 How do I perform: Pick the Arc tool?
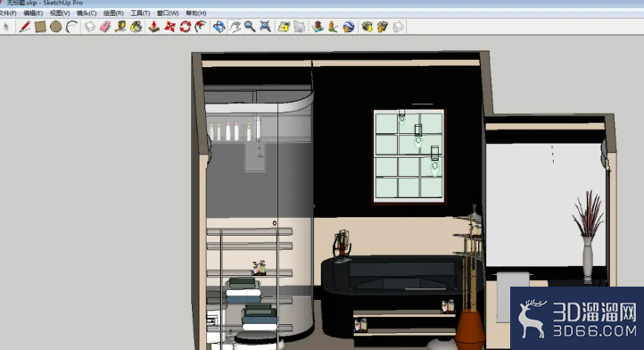tap(72, 27)
